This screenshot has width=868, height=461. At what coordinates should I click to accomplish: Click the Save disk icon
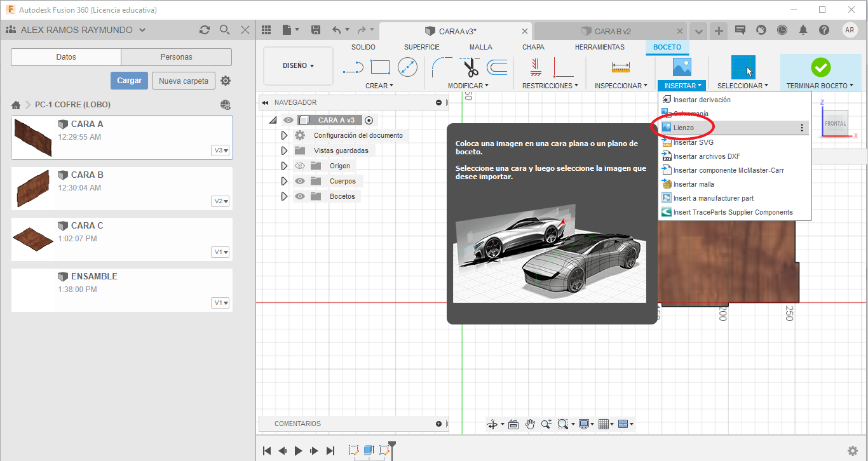point(316,30)
